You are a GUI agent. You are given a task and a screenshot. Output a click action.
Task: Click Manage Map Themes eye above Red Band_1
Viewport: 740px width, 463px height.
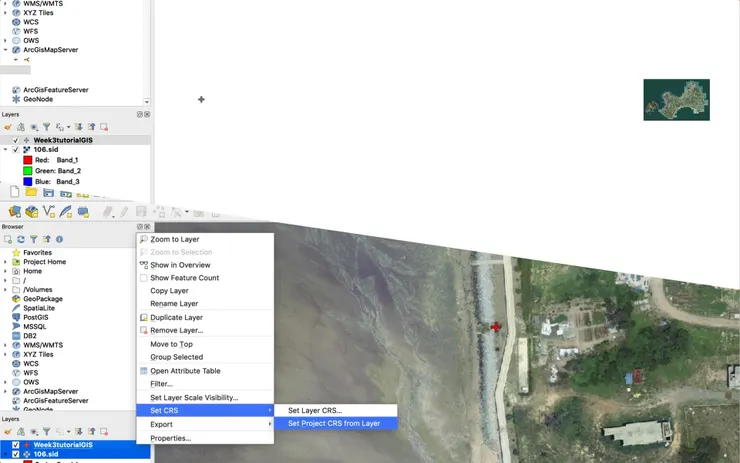coord(34,127)
